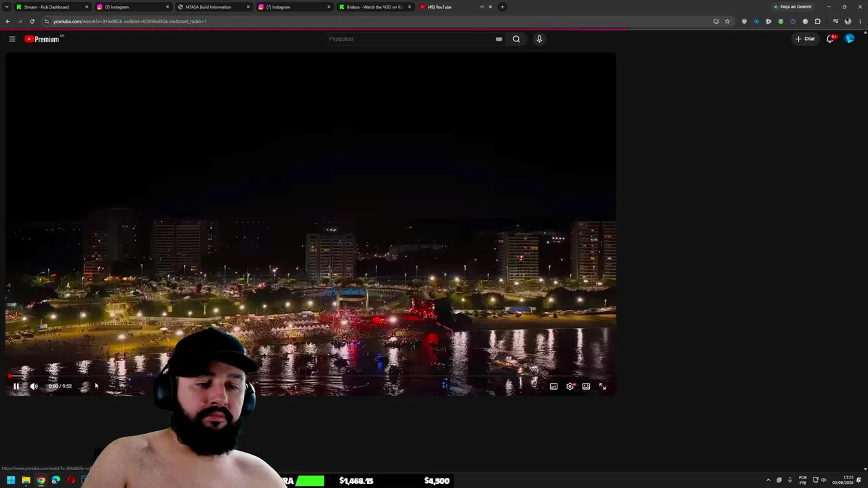Screen dimensions: 868x488
Task: Open the video settings gear
Action: click(570, 386)
